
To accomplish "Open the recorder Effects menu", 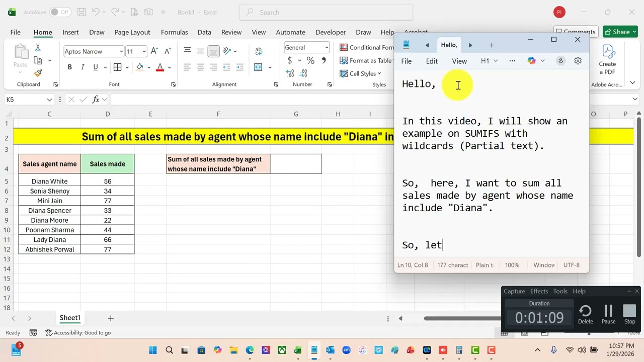I will [539, 291].
